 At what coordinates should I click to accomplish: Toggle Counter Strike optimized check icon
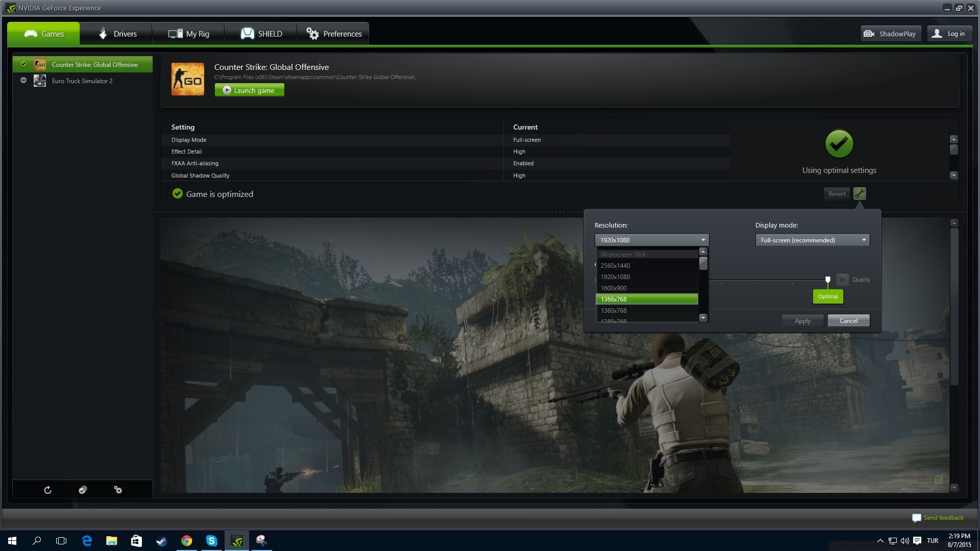click(x=23, y=64)
